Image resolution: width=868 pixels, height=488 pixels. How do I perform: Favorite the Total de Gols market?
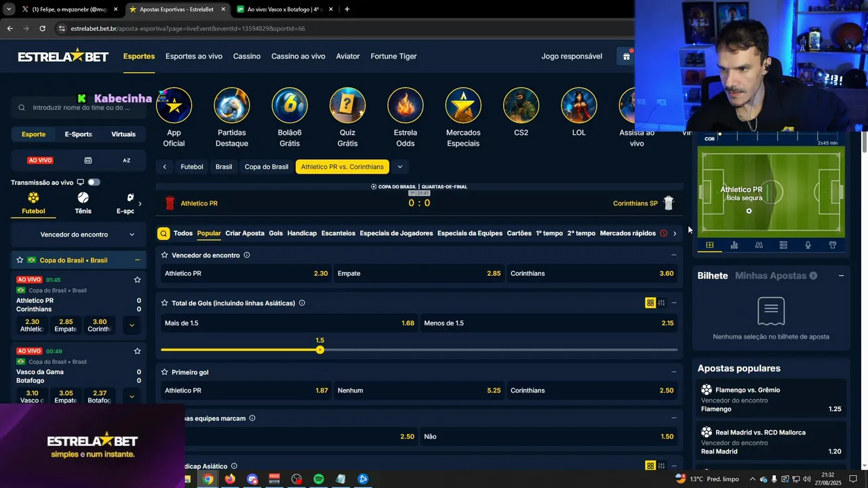click(164, 303)
